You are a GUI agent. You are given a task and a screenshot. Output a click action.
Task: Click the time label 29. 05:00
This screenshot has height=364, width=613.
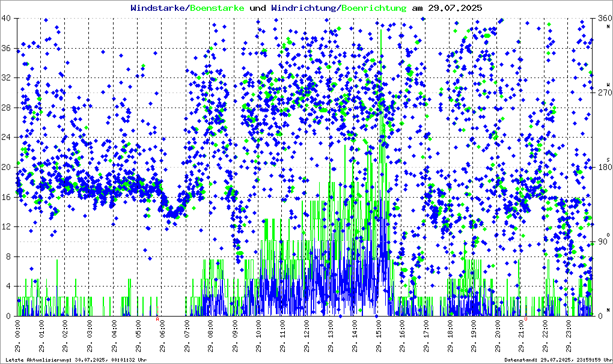[x=138, y=336]
